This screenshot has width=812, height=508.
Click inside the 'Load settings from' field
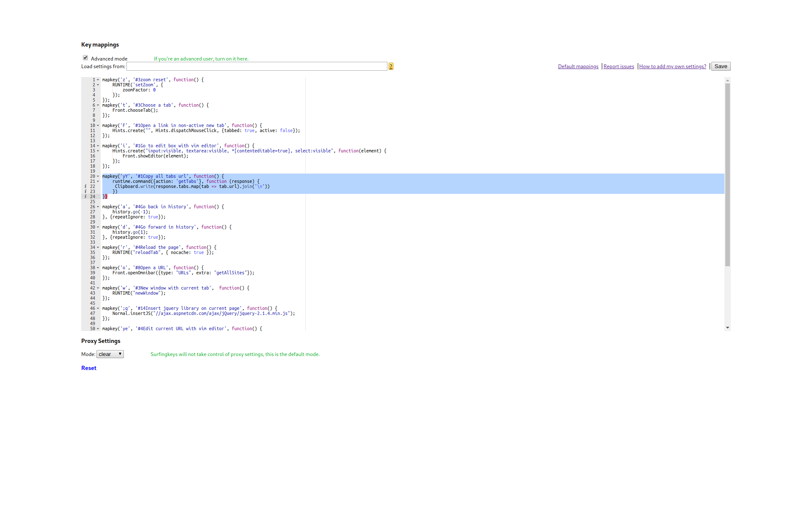[256, 66]
